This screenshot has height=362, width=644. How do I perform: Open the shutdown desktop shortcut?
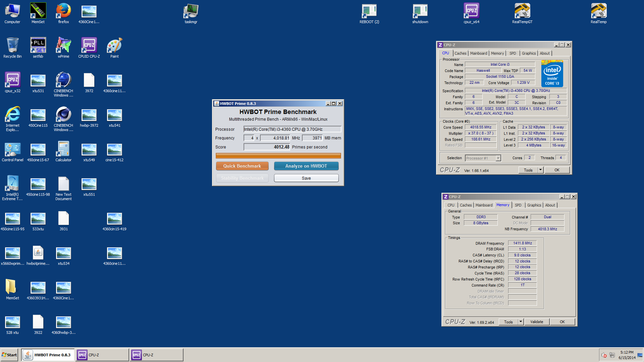pyautogui.click(x=420, y=13)
